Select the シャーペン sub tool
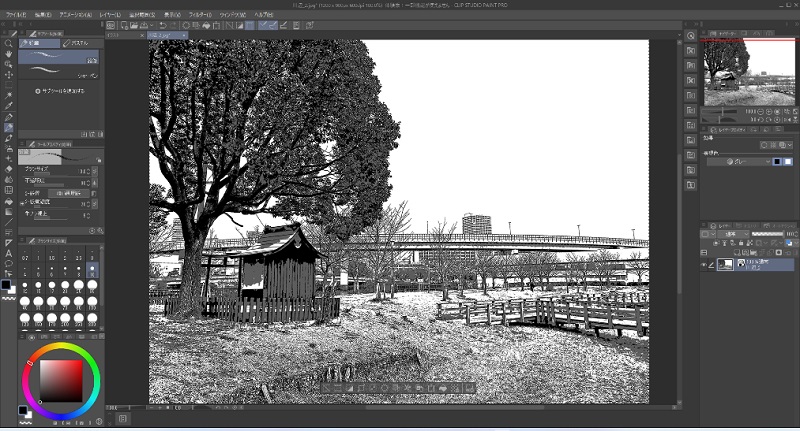The height and width of the screenshot is (431, 800). point(59,72)
